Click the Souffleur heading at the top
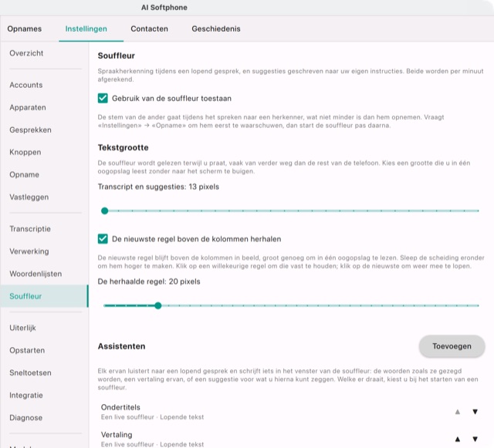494x448 pixels. click(117, 56)
